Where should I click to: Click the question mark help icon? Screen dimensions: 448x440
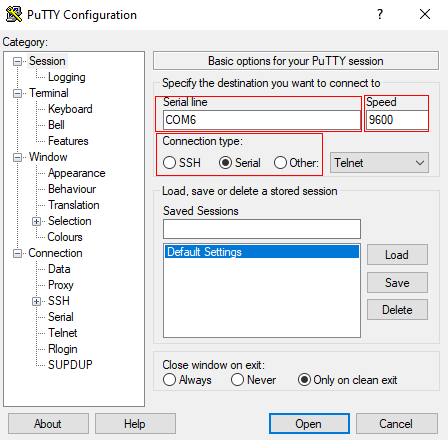(380, 14)
